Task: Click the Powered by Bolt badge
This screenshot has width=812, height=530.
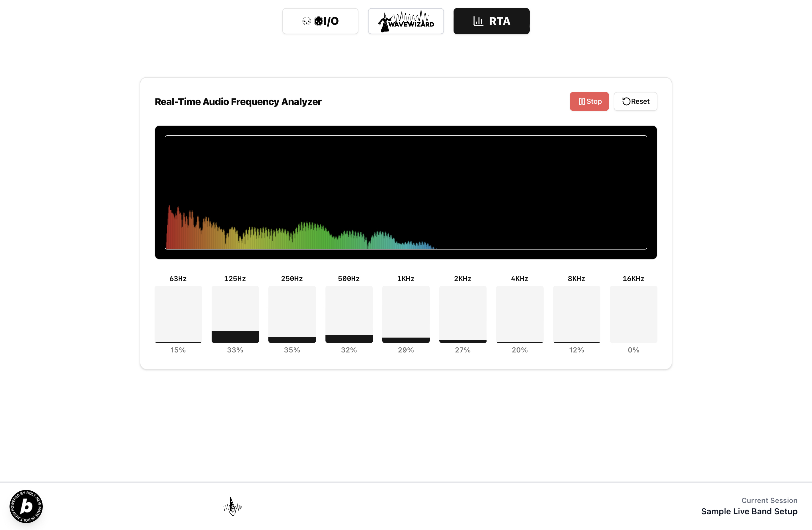Action: click(x=26, y=507)
